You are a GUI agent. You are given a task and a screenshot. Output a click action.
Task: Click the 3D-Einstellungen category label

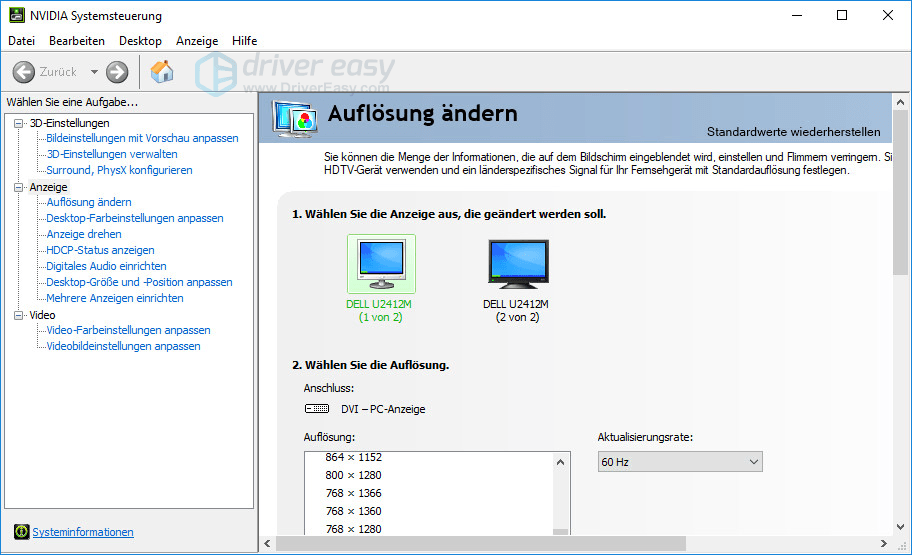pos(70,123)
